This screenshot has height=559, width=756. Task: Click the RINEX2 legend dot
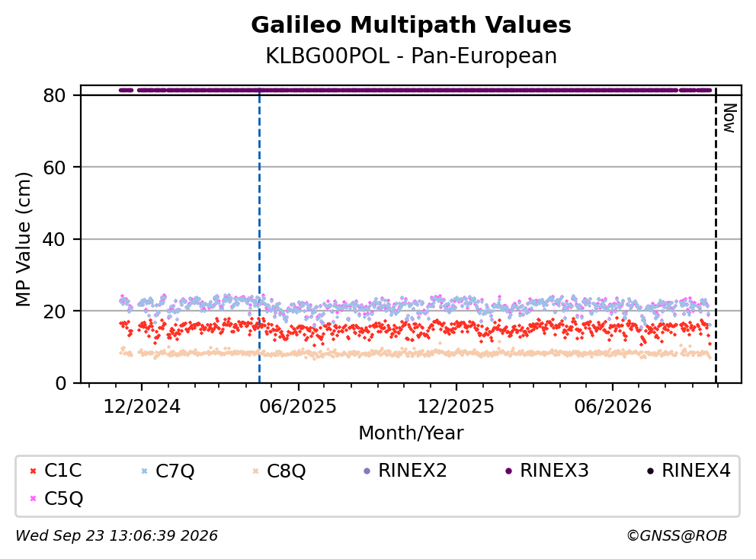pyautogui.click(x=367, y=471)
